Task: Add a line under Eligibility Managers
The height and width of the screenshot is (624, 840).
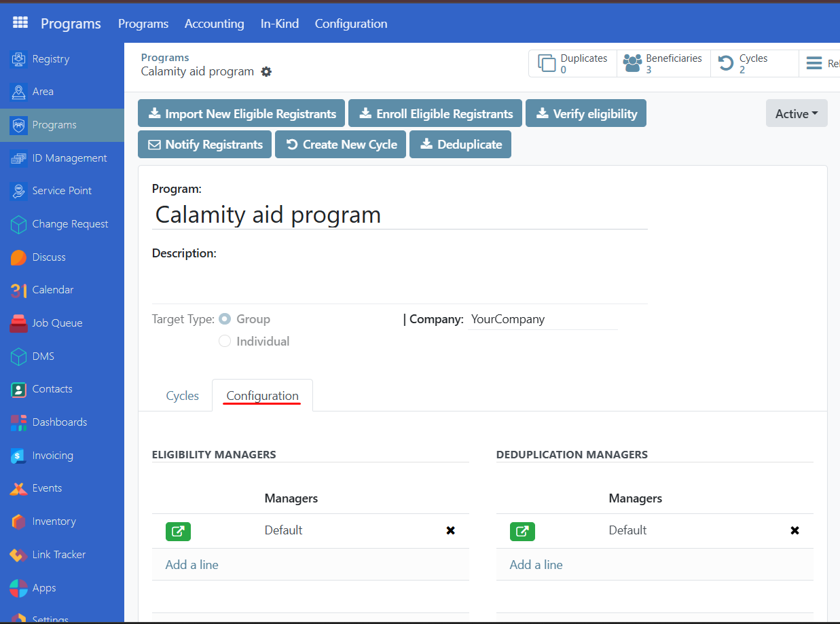Action: point(191,564)
